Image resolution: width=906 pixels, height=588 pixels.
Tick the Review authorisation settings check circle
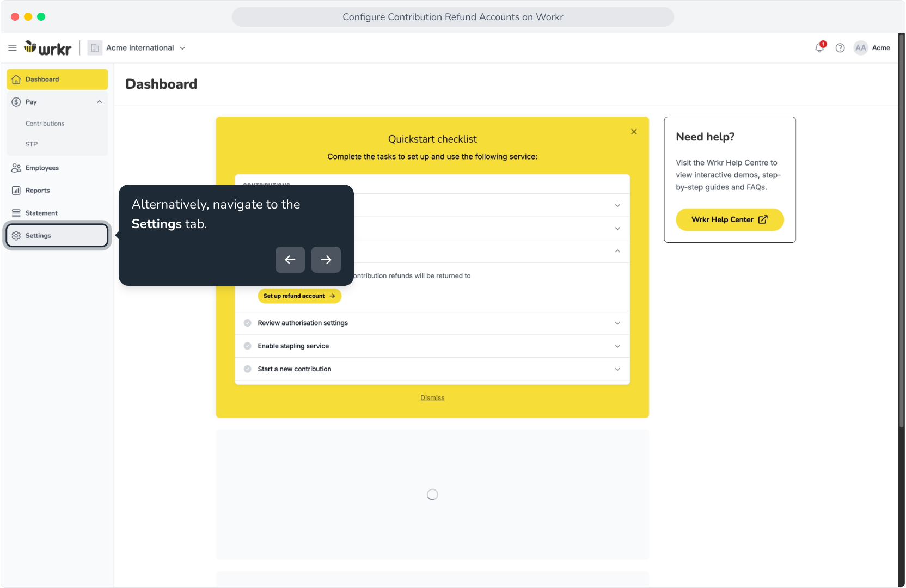(x=248, y=323)
